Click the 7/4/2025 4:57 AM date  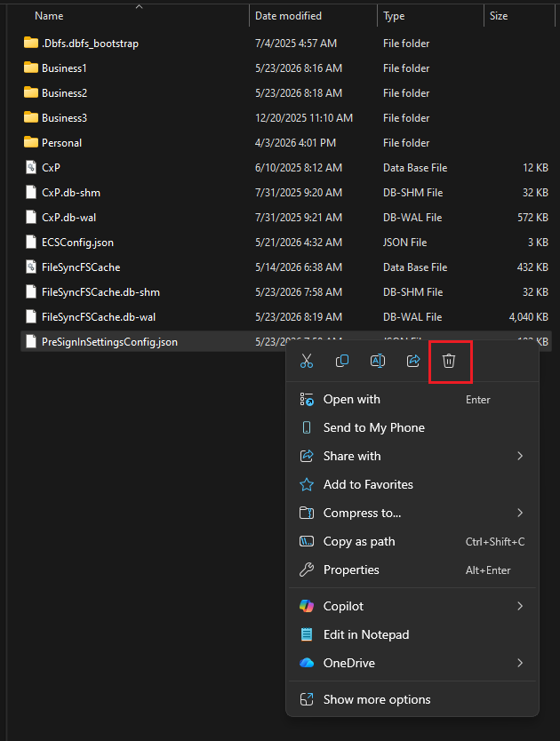(x=296, y=43)
